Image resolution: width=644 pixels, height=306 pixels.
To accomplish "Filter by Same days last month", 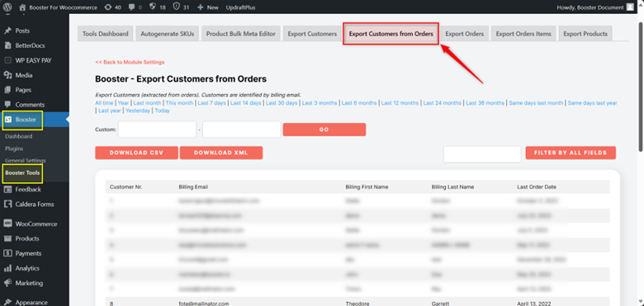I will [536, 103].
